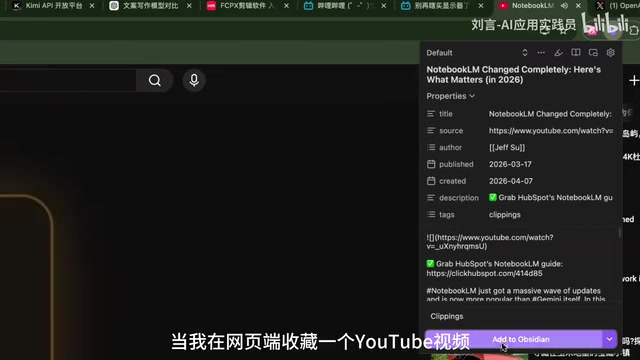Viewport: 640px width, 360px height.
Task: Toggle the reader mode book icon
Action: [x=576, y=53]
